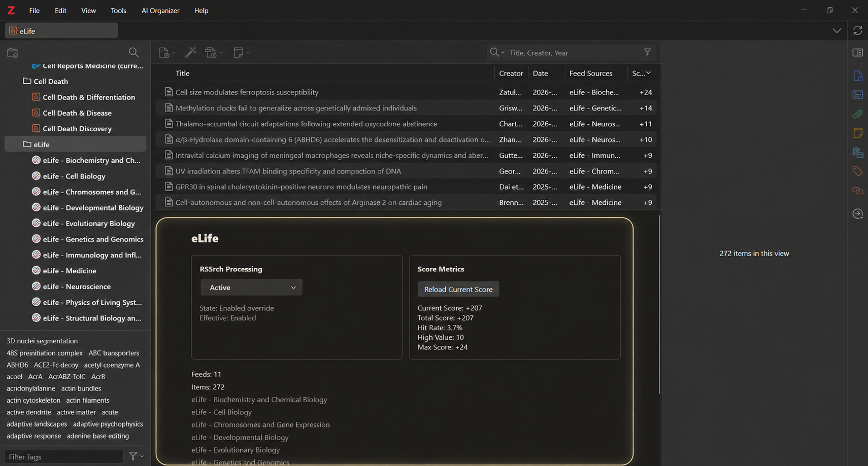868x466 pixels.
Task: Click the Filter Tags input field
Action: [x=64, y=456]
